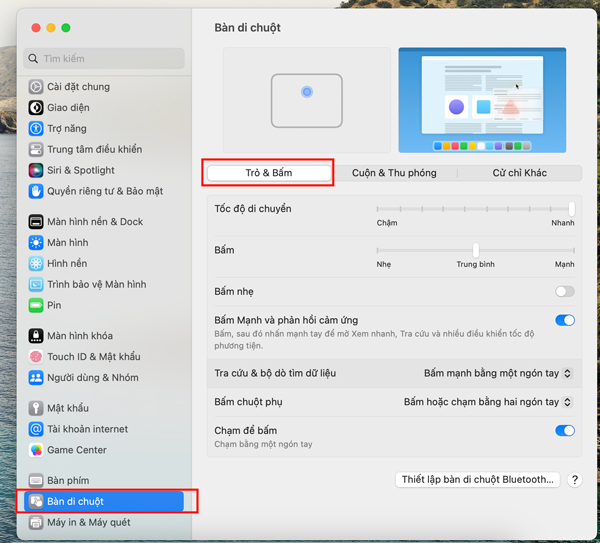Click the Máy in & Máy quét icon
The width and height of the screenshot is (600, 543).
pyautogui.click(x=36, y=522)
